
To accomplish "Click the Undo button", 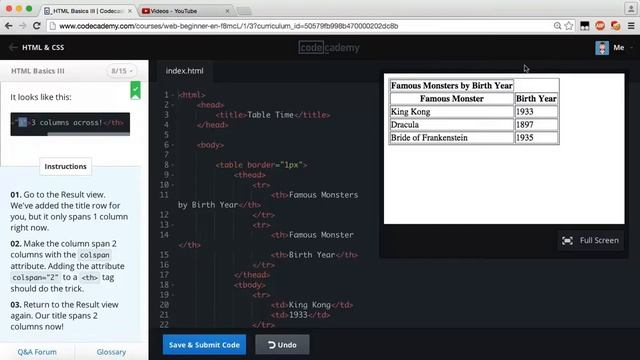I will pyautogui.click(x=282, y=345).
